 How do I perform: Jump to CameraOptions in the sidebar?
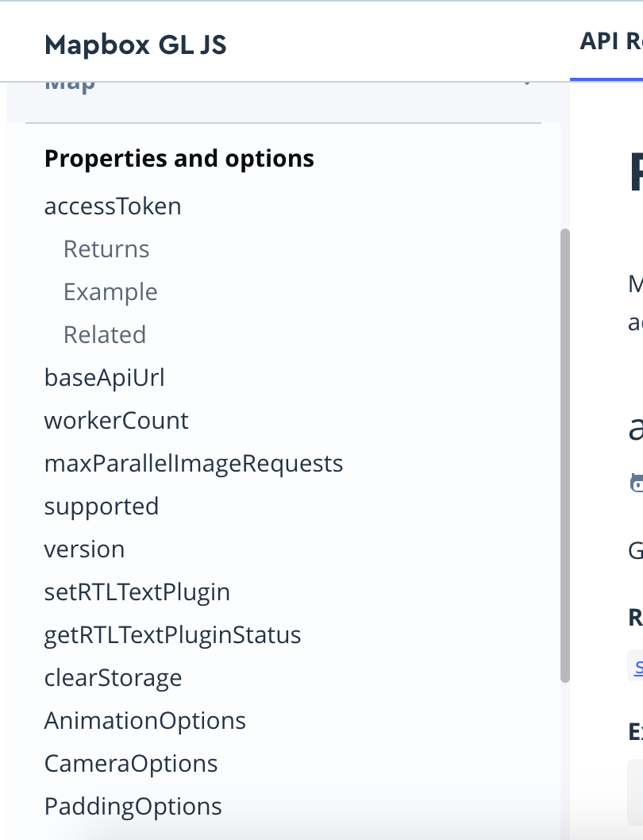[x=131, y=763]
